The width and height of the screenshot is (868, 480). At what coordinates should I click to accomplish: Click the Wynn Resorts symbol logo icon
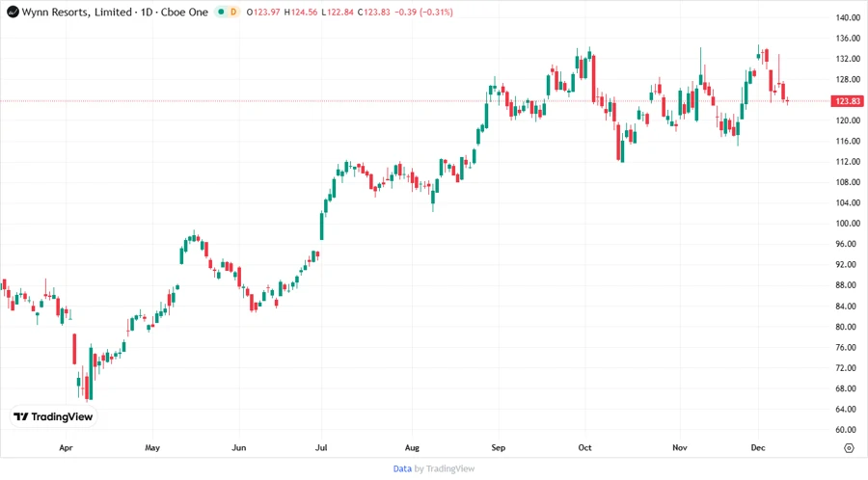[x=13, y=12]
